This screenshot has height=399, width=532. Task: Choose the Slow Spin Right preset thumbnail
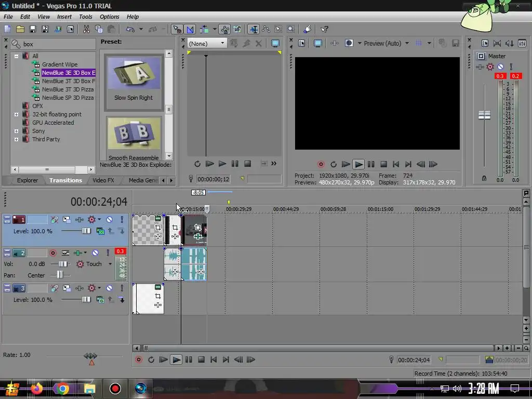134,73
